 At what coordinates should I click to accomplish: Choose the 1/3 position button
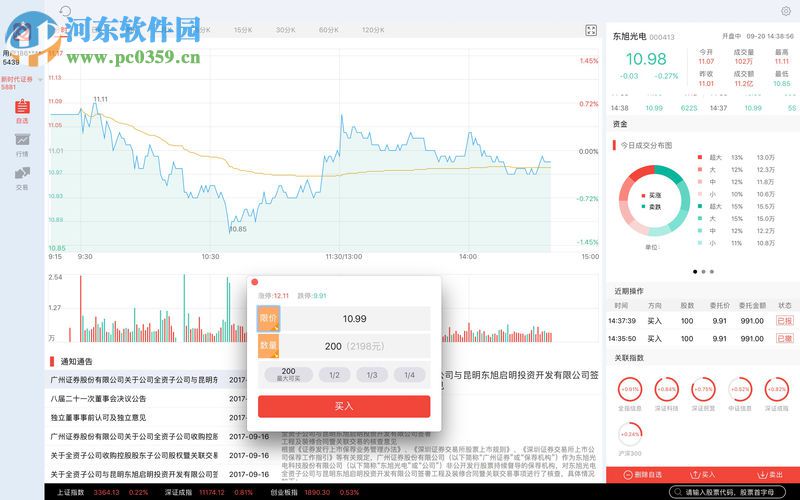[372, 375]
